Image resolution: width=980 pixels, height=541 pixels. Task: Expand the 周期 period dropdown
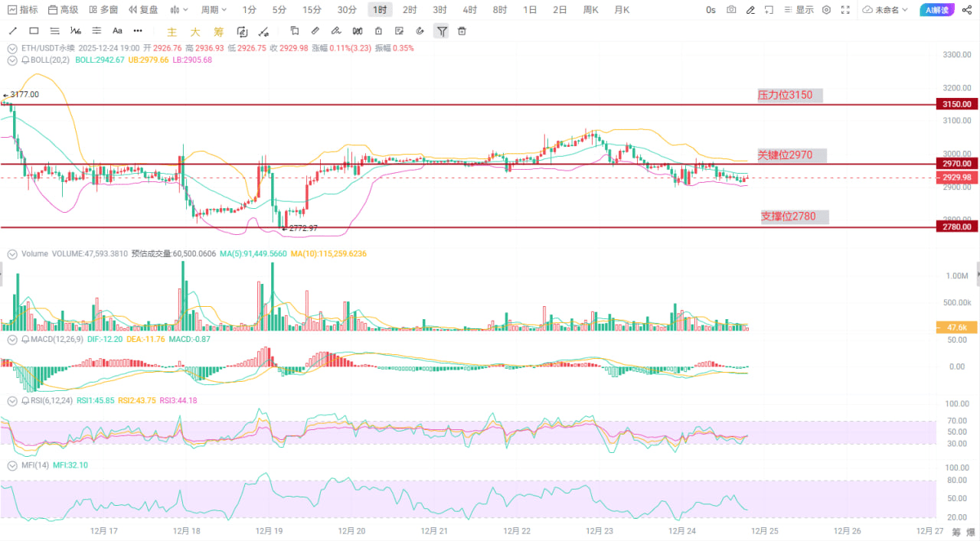[214, 10]
